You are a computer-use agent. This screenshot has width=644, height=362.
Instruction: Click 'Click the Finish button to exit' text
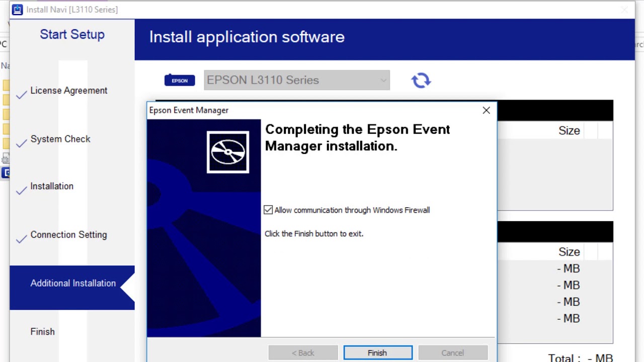314,234
